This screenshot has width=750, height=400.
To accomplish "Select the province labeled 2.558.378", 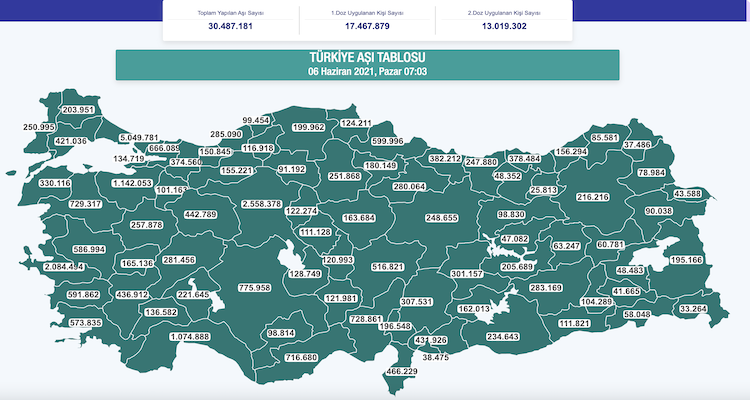I will click(269, 203).
